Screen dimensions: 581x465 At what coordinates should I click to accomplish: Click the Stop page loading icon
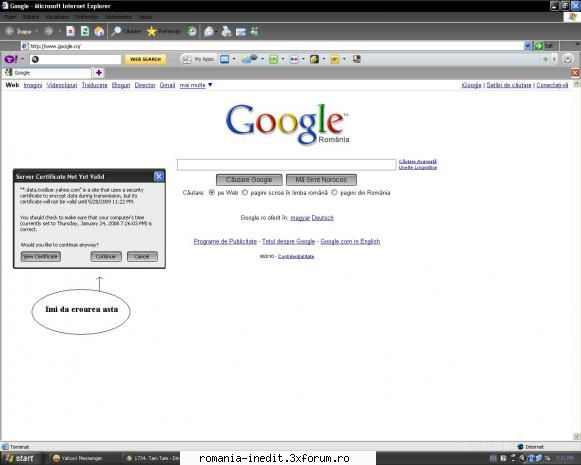[70, 31]
